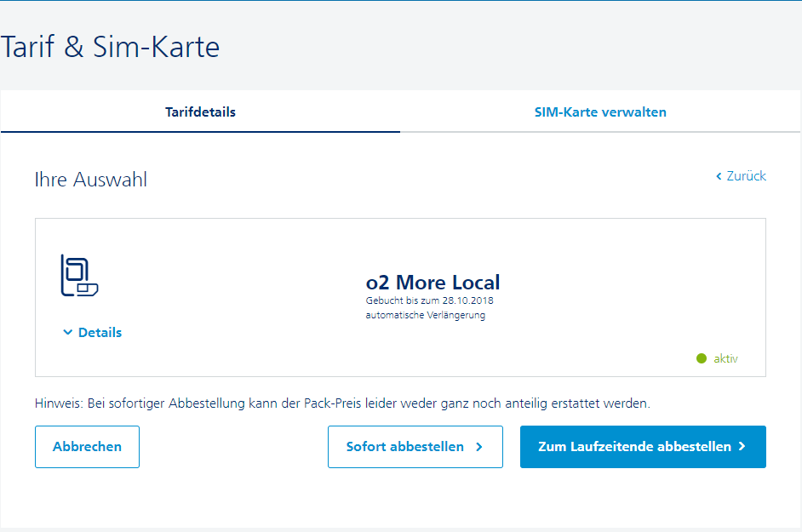Screen dimensions: 802x532
Task: Expand the Details section
Action: pos(93,333)
